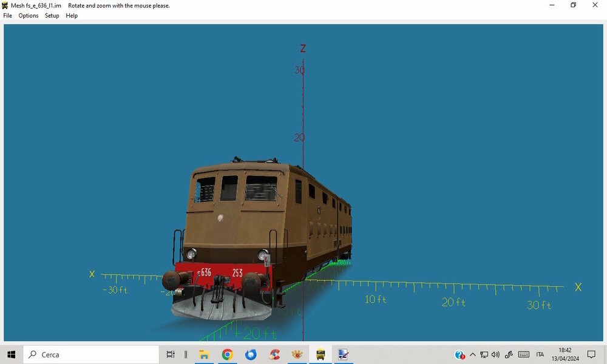Open the Setup menu

tap(52, 16)
